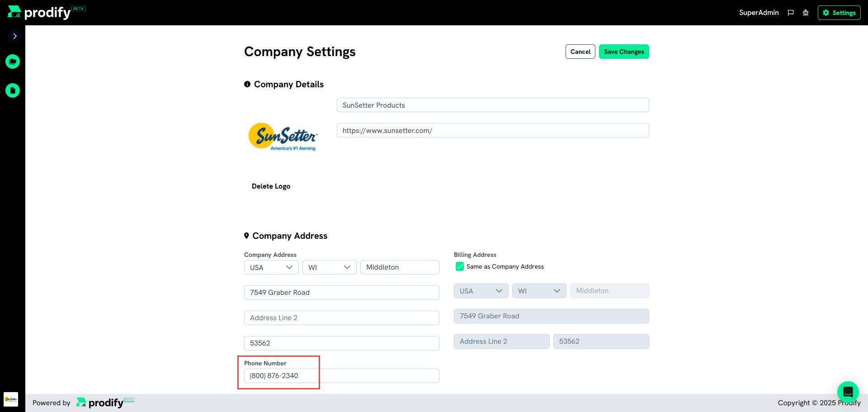Click the Phone Number input field
Image resolution: width=868 pixels, height=412 pixels.
point(342,376)
